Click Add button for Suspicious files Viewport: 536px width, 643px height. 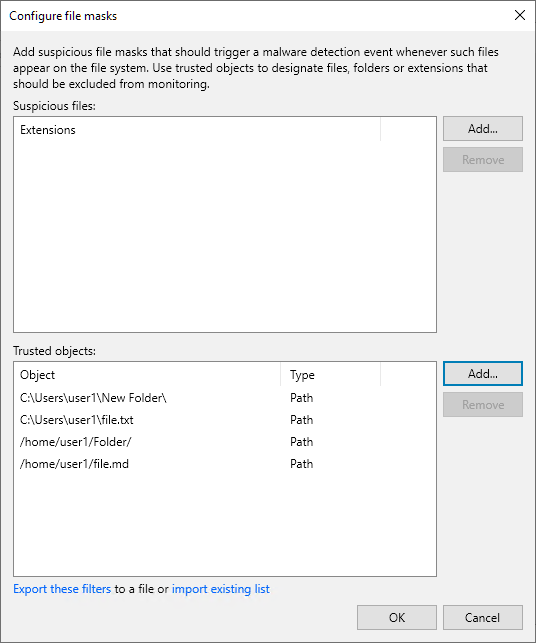(x=483, y=129)
